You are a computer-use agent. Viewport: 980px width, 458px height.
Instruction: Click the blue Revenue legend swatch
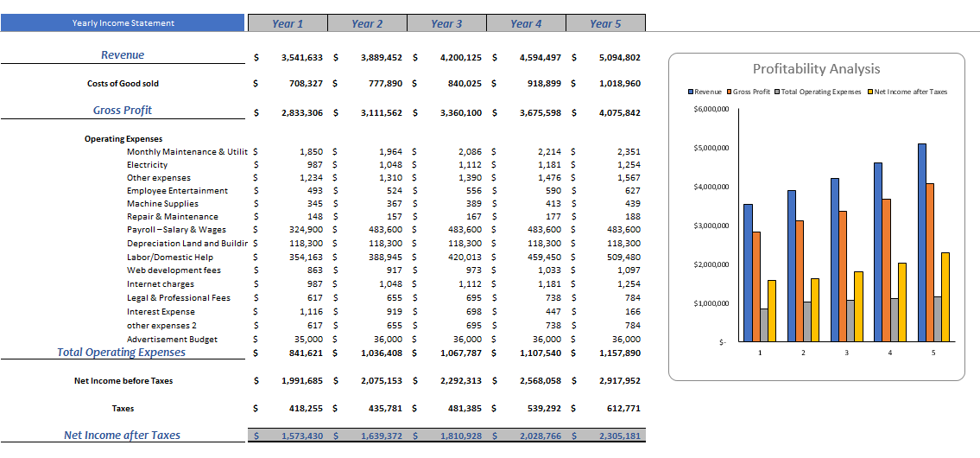691,92
